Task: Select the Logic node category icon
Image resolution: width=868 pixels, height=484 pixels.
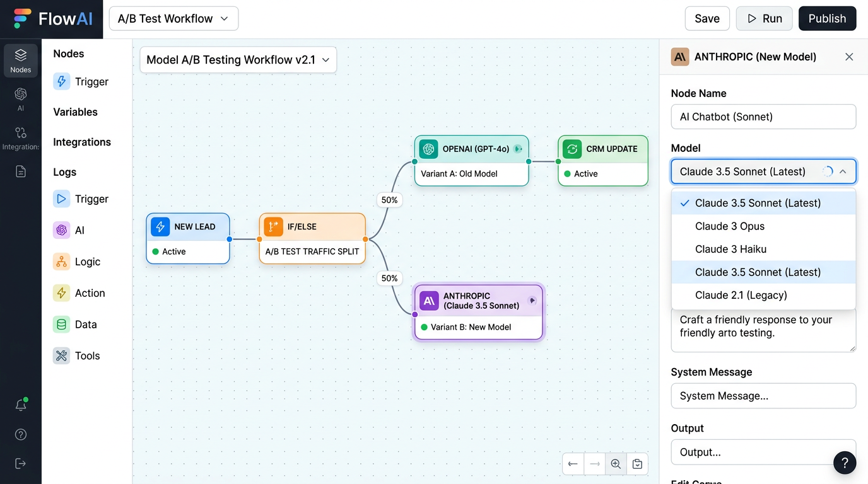Action: 61,262
